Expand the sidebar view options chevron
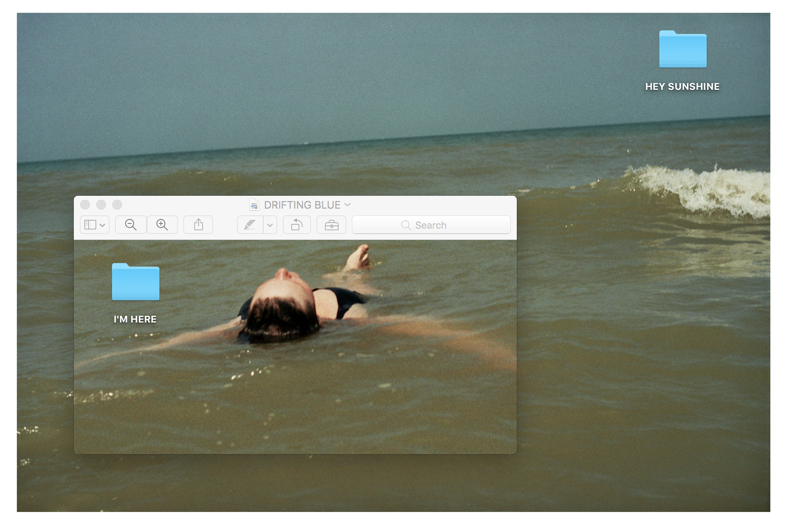 pyautogui.click(x=103, y=225)
